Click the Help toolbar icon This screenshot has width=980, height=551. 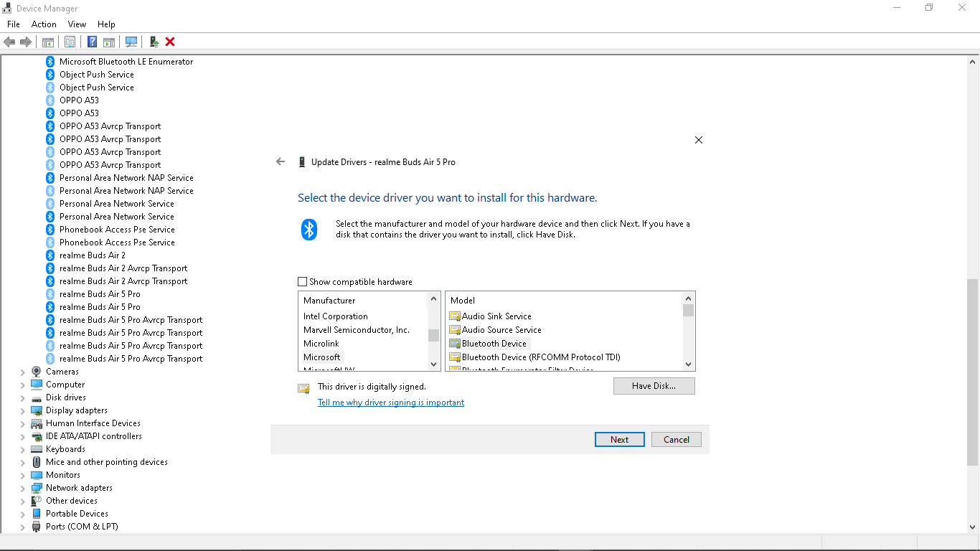coord(92,42)
